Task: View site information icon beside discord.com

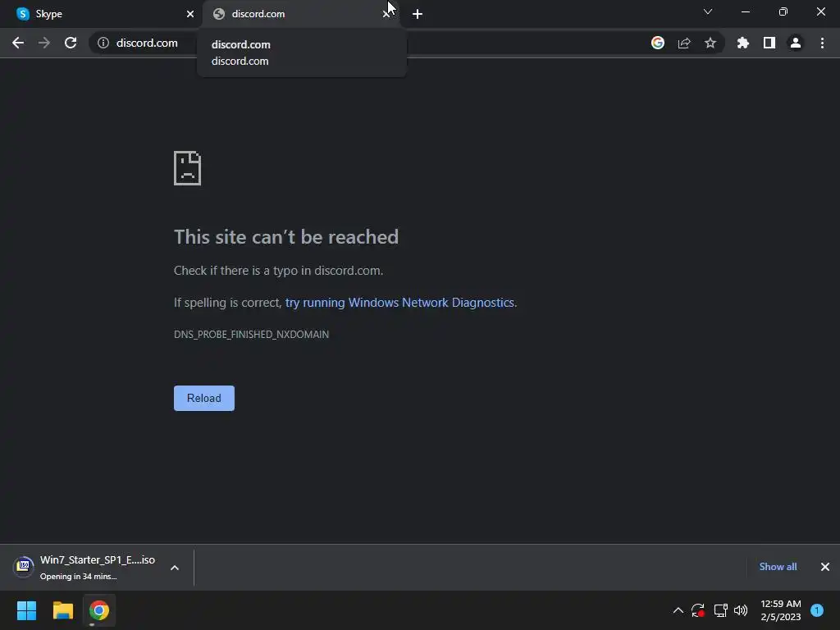Action: point(103,43)
